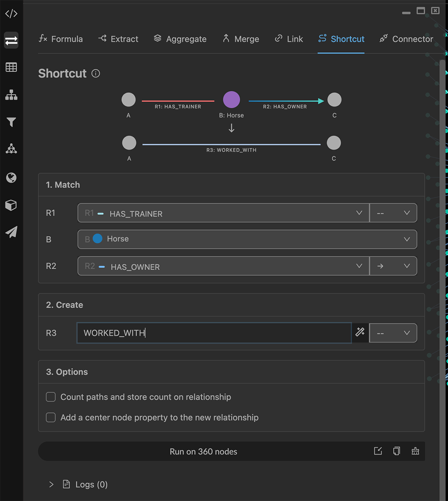
Task: Click the blue Horse color swatch
Action: pyautogui.click(x=97, y=239)
